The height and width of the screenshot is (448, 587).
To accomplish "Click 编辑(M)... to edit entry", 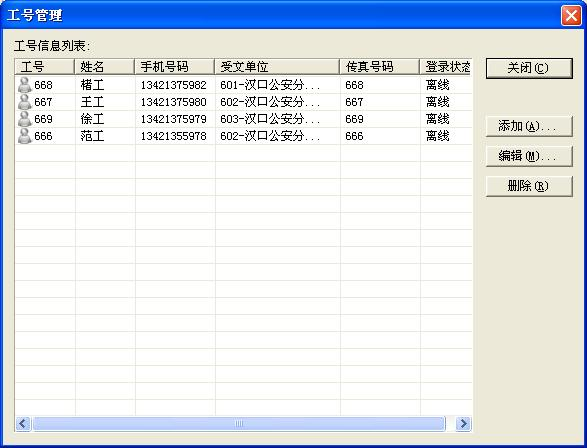I will (x=529, y=156).
